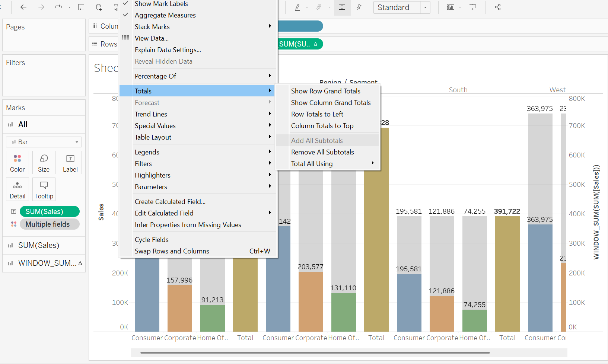
Task: Open the Trend Lines submenu
Action: click(151, 114)
